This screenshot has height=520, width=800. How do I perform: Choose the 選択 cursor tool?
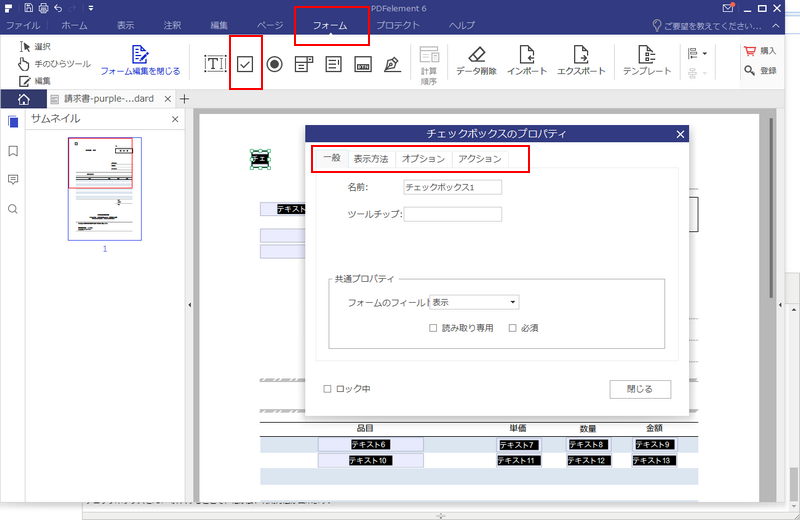35,46
